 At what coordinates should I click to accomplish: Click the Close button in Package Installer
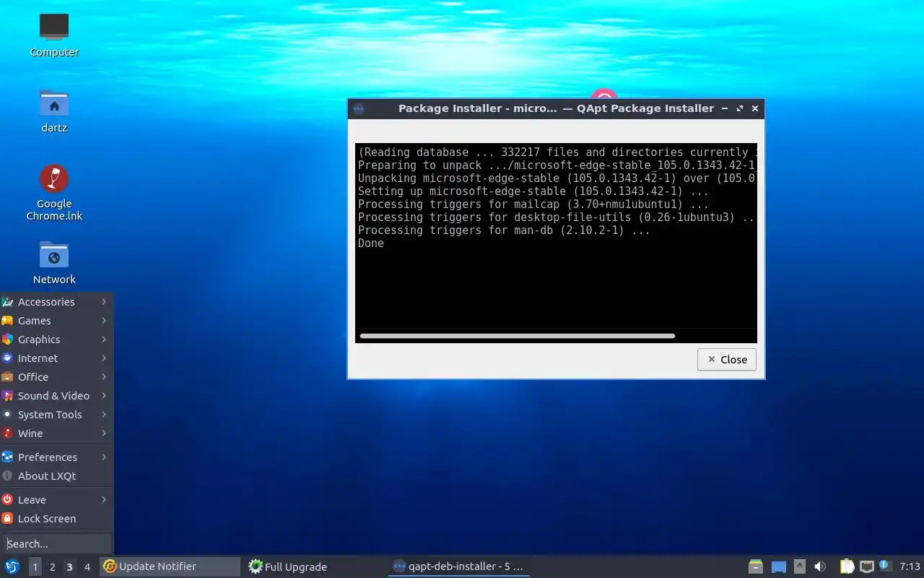[727, 360]
